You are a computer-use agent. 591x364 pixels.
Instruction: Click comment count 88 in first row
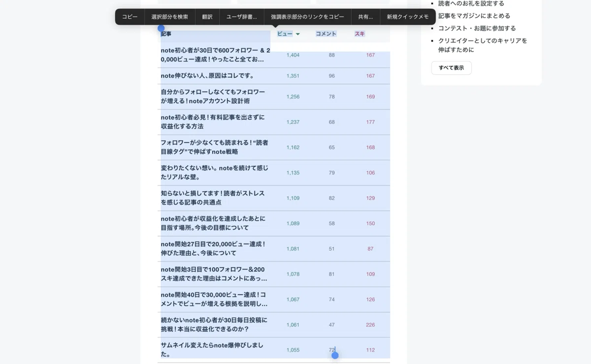click(x=331, y=55)
